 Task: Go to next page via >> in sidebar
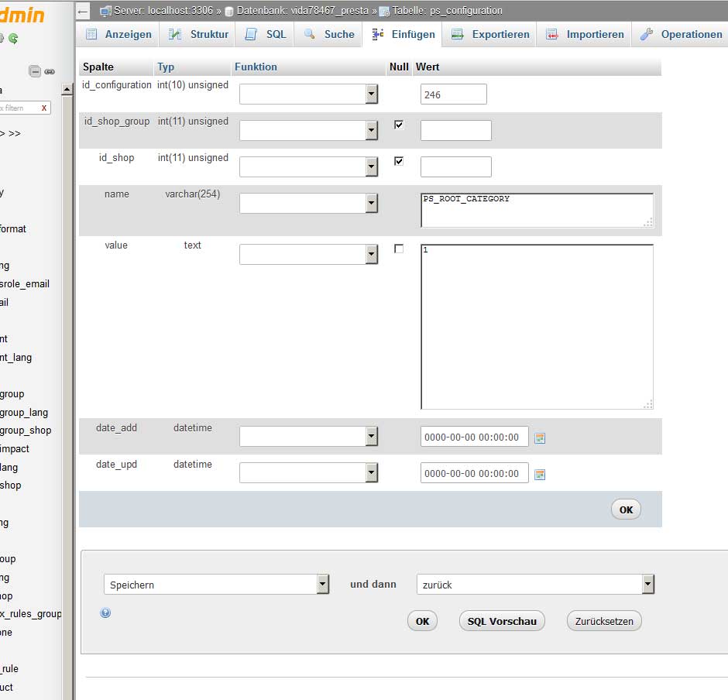15,134
